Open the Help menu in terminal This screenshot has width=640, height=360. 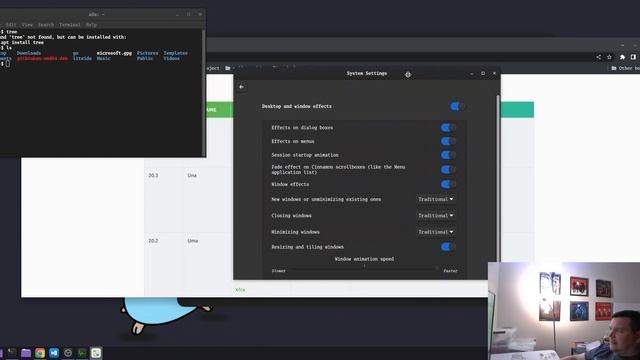[91, 25]
